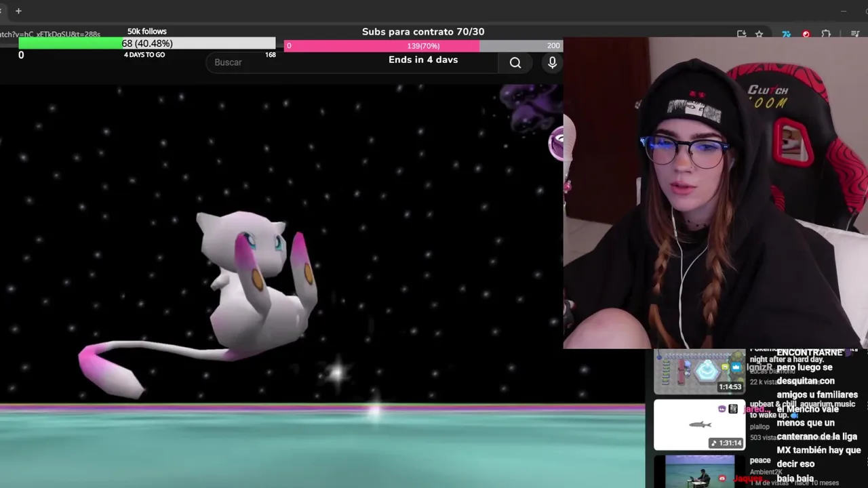The height and width of the screenshot is (488, 868).
Task: Open a new browser tab
Action: point(18,11)
